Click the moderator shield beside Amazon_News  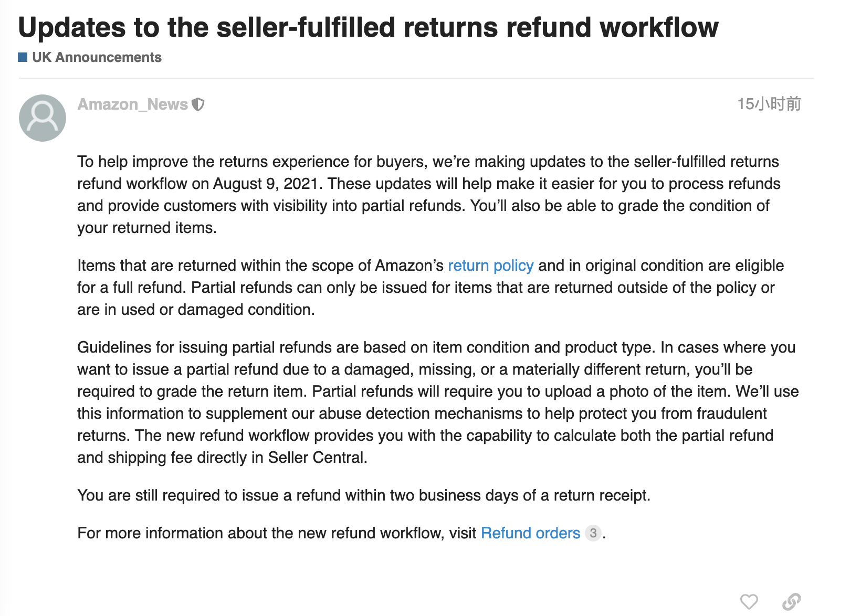[x=198, y=104]
